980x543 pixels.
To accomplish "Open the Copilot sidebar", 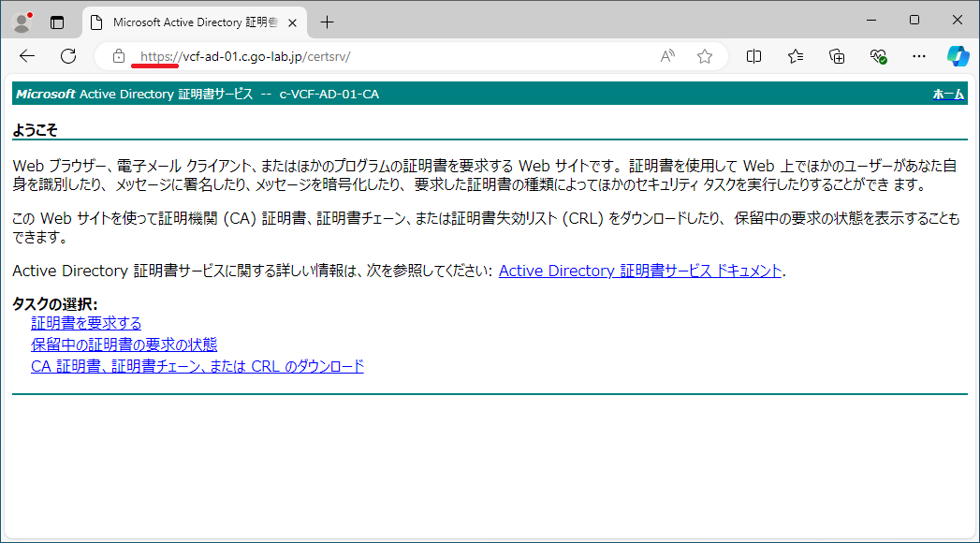I will (958, 56).
